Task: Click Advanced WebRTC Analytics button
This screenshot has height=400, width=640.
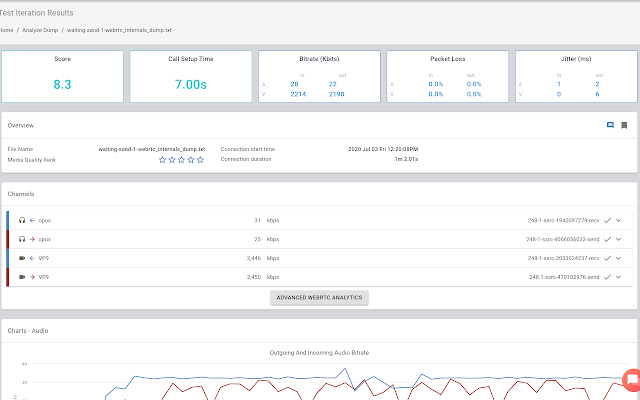Action: (x=319, y=298)
